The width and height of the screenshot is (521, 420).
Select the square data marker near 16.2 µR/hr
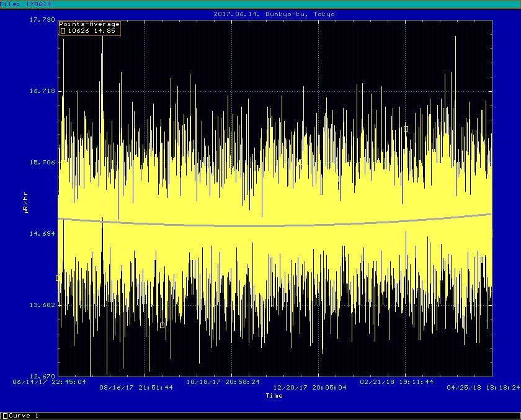click(x=406, y=129)
